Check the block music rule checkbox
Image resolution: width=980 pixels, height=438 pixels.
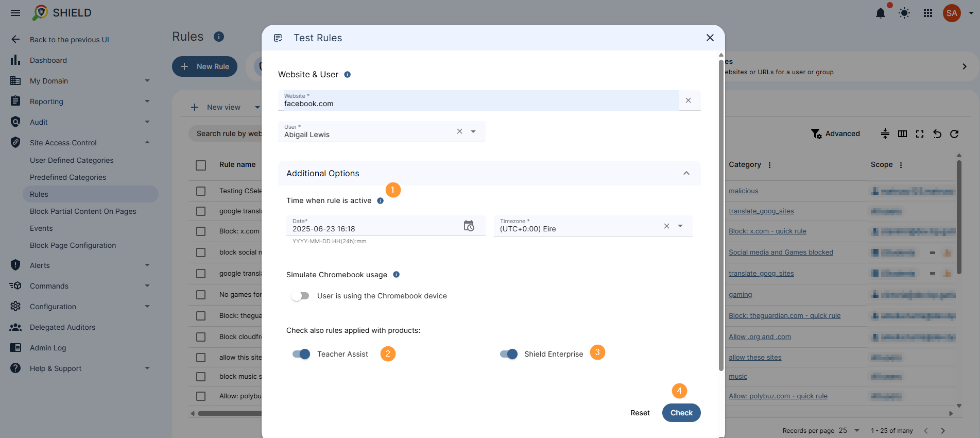(201, 377)
